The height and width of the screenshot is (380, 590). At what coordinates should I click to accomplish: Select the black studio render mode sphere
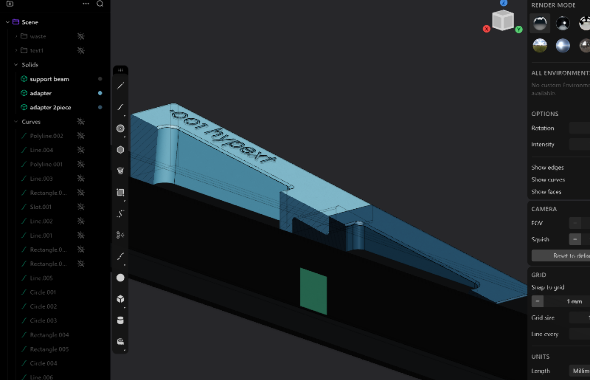coord(563,23)
